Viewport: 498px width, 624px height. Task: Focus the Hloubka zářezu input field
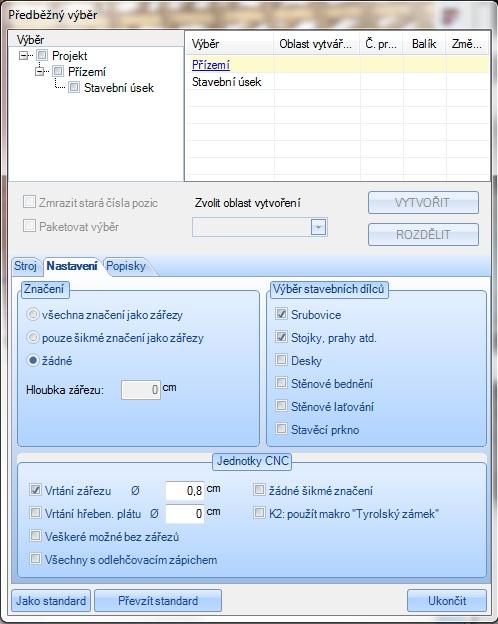[x=141, y=390]
